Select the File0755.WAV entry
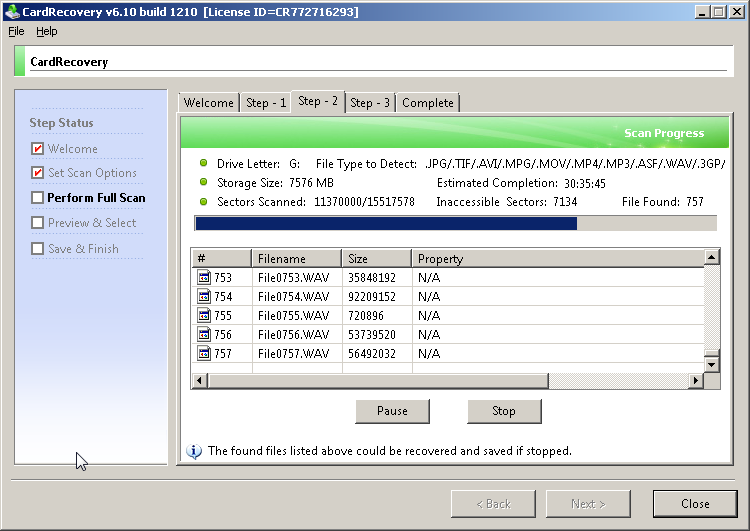This screenshot has width=750, height=531. [293, 316]
